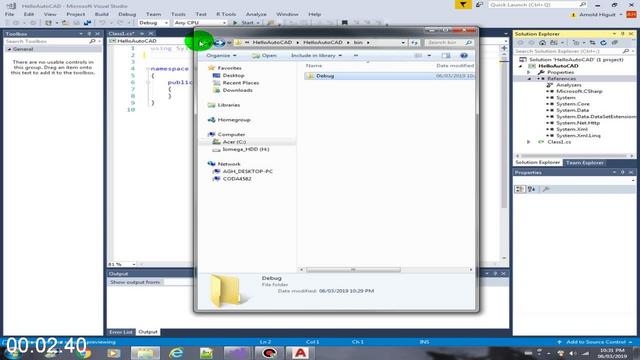Open the Any CPU platform combo box

click(x=200, y=23)
